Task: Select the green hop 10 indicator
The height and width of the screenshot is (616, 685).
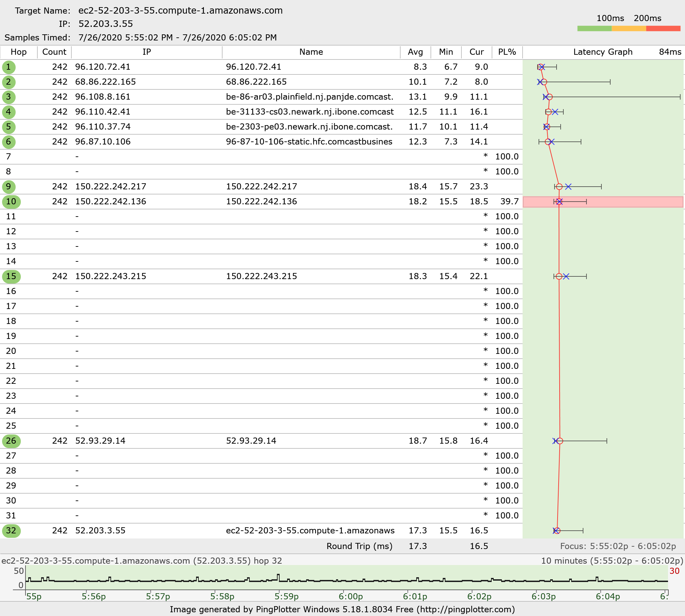Action: coord(11,202)
